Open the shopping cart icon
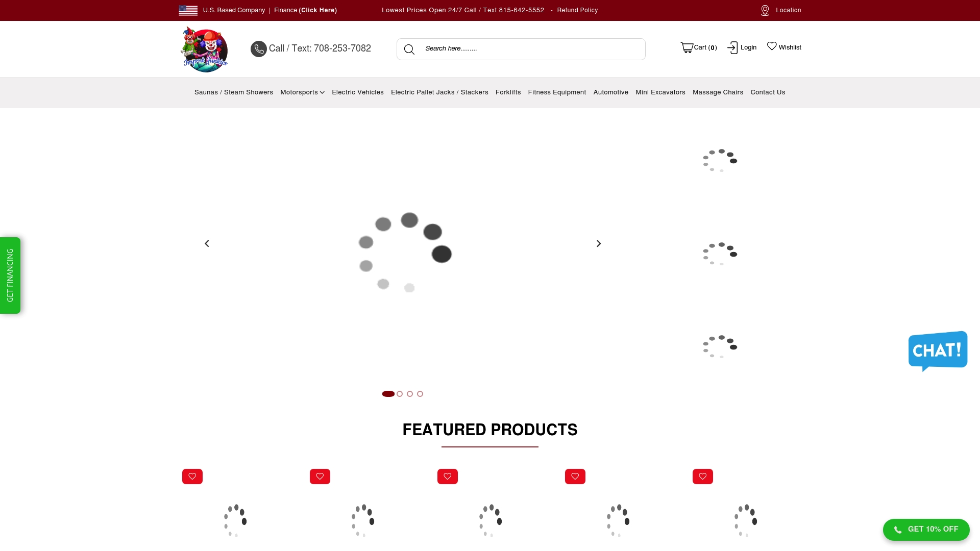The width and height of the screenshot is (980, 551). (x=687, y=47)
